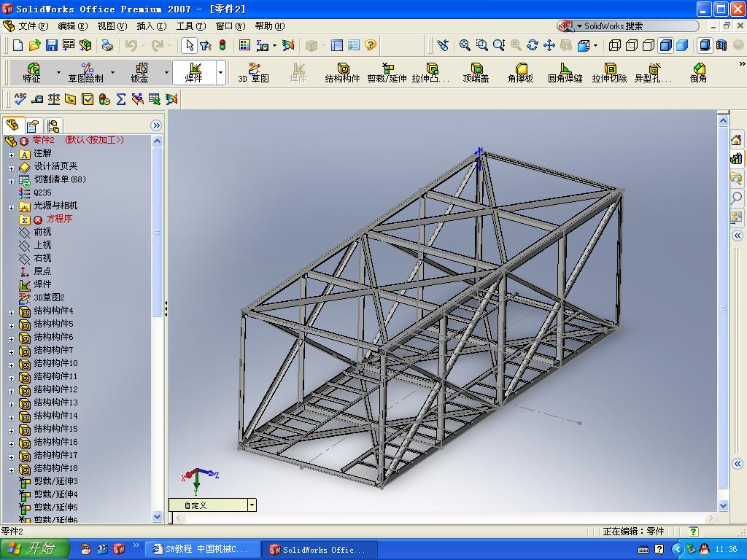Select the Pan view icon
Screen dimensions: 747x560
tap(549, 45)
